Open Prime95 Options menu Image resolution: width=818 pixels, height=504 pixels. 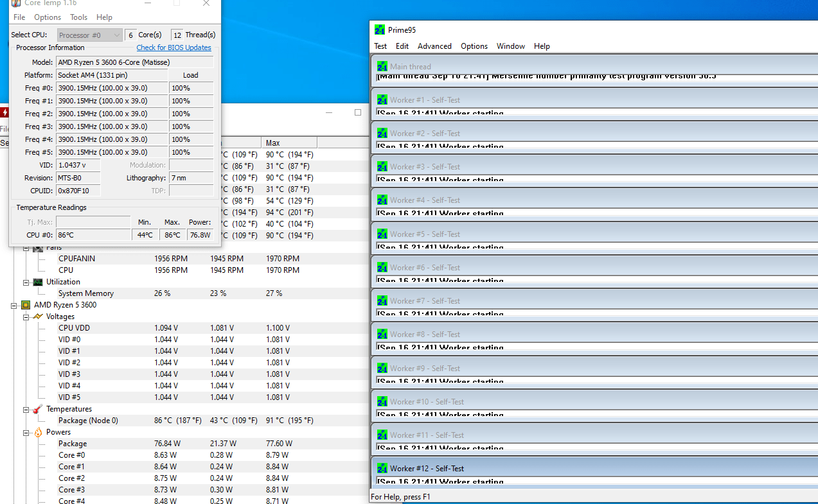coord(474,46)
